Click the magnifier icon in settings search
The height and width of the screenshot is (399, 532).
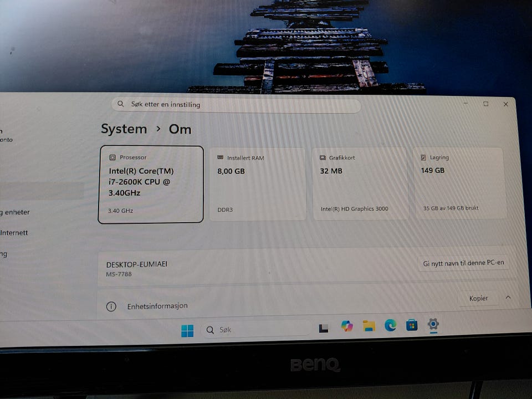click(x=120, y=104)
